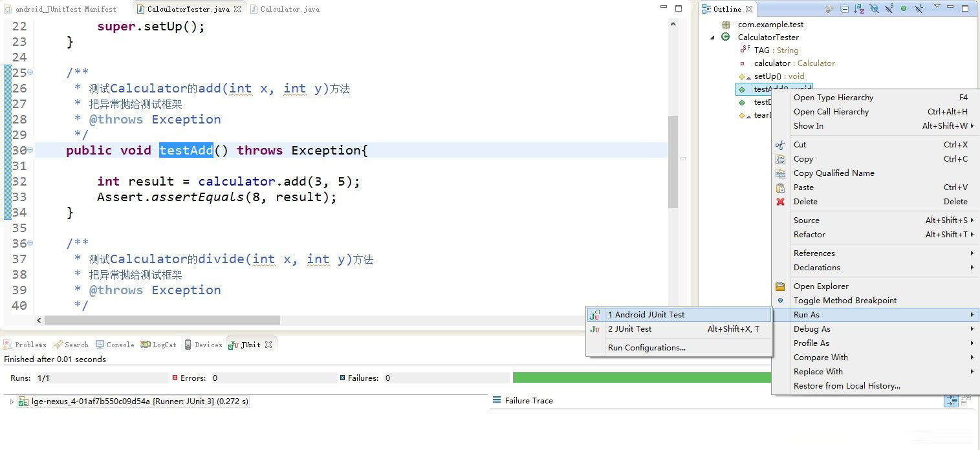Click the red Delete icon in context menu

pos(780,202)
